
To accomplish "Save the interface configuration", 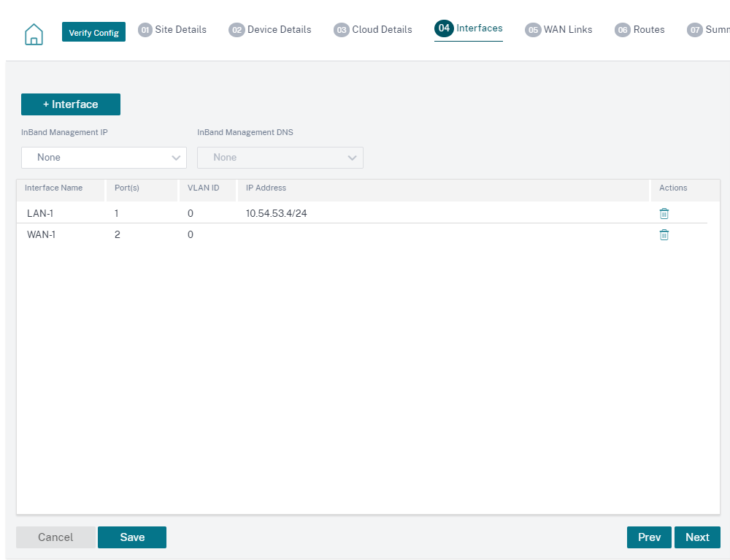I will coord(132,537).
